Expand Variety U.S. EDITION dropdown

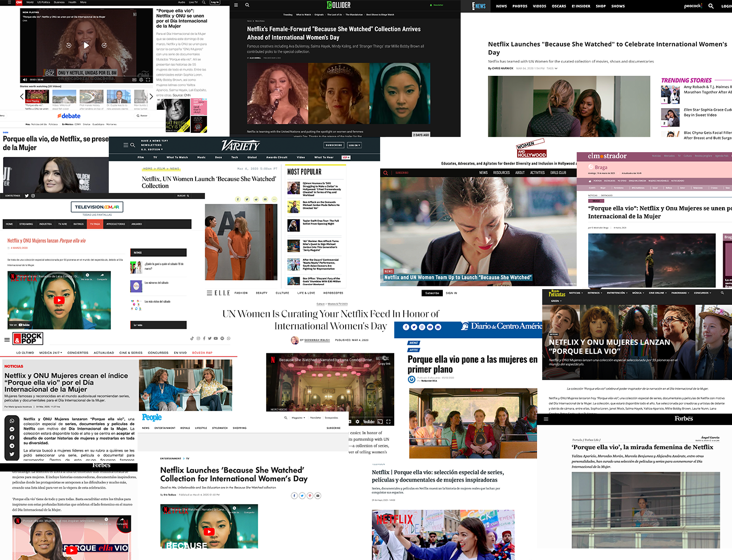[x=152, y=150]
